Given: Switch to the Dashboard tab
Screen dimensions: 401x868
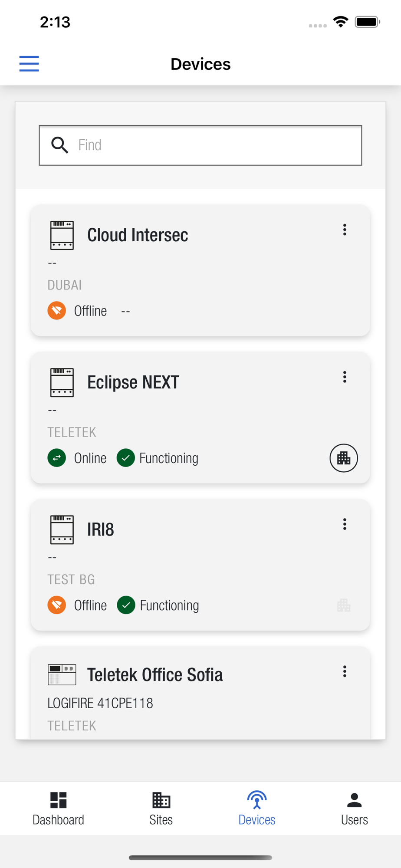Looking at the screenshot, I should pyautogui.click(x=58, y=809).
